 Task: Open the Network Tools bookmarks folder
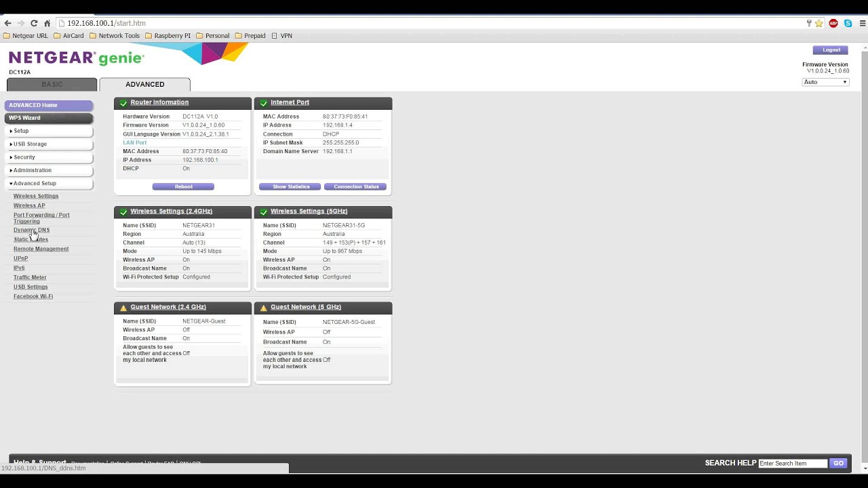tap(115, 36)
